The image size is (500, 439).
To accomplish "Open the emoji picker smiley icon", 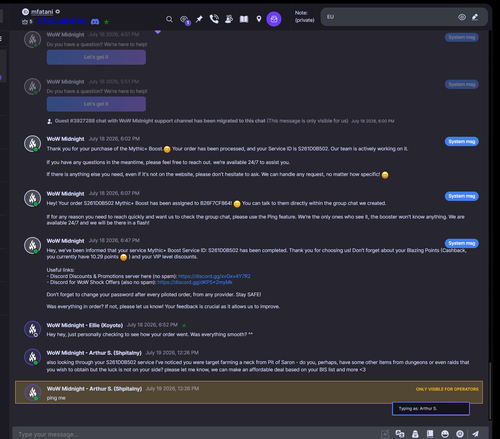I will click(x=445, y=434).
